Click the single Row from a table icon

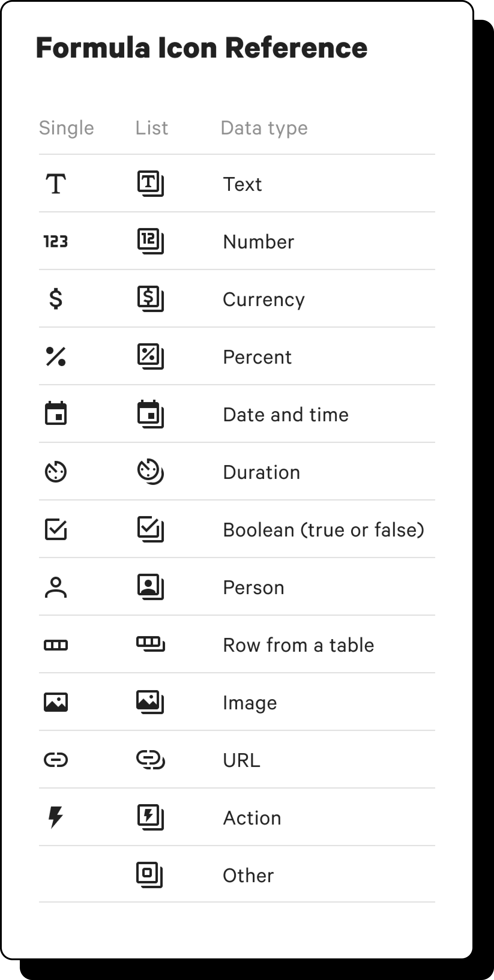56,645
